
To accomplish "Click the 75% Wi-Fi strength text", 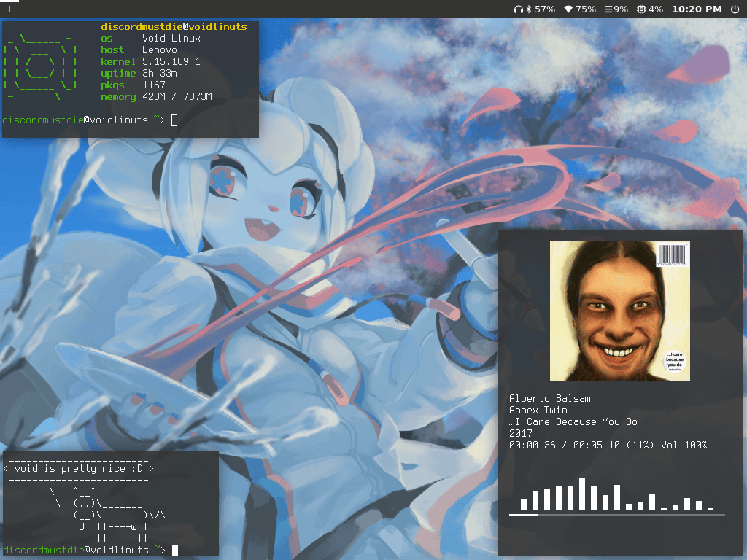I will tap(585, 9).
